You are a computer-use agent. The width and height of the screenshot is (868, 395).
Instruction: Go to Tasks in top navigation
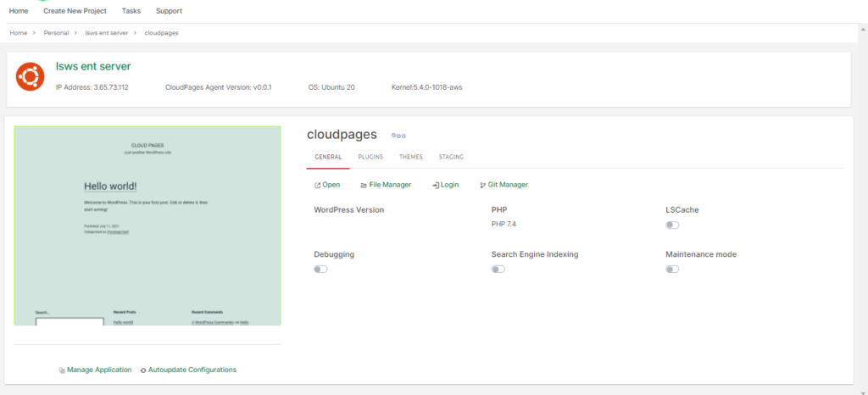pos(131,11)
